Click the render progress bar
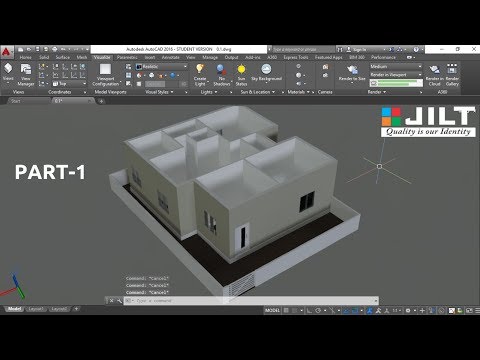The width and height of the screenshot is (480, 360). coord(396,83)
